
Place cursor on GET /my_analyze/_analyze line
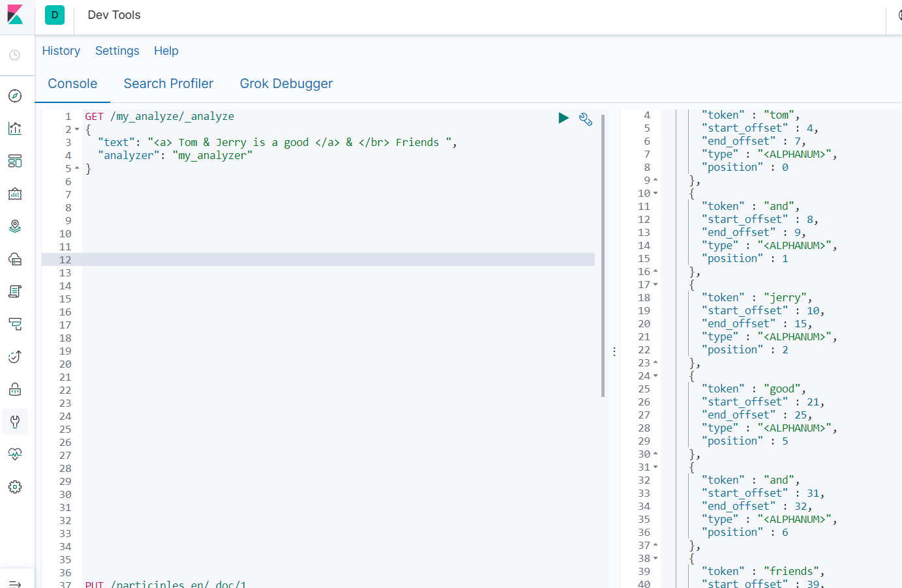[x=160, y=116]
